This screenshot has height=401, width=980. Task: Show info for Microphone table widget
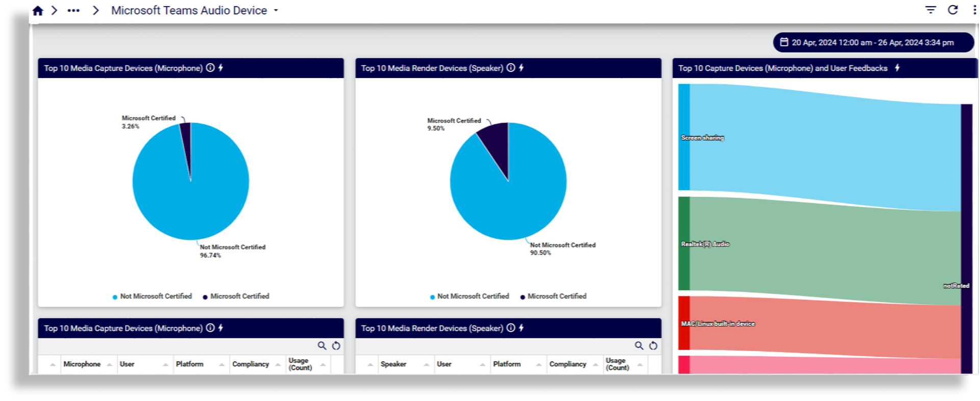click(210, 328)
